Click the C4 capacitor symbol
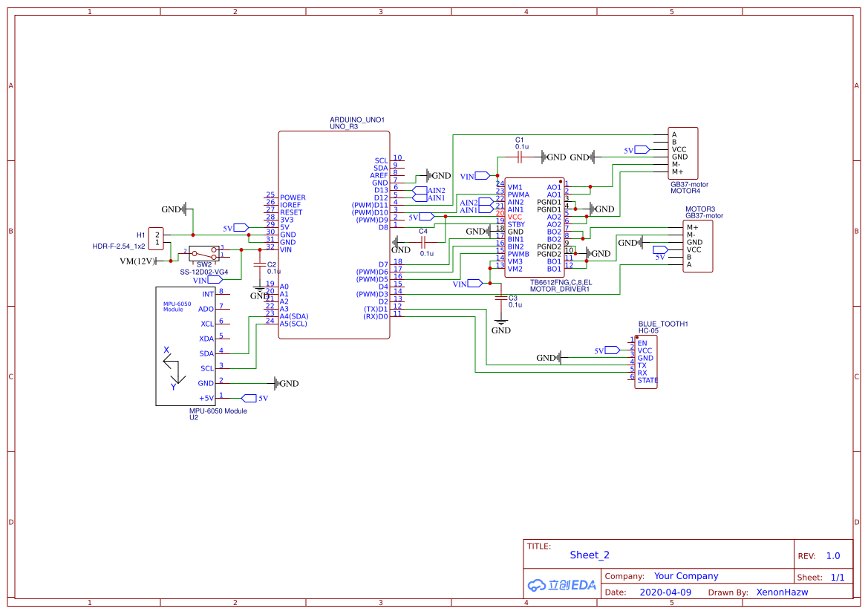 (x=423, y=242)
